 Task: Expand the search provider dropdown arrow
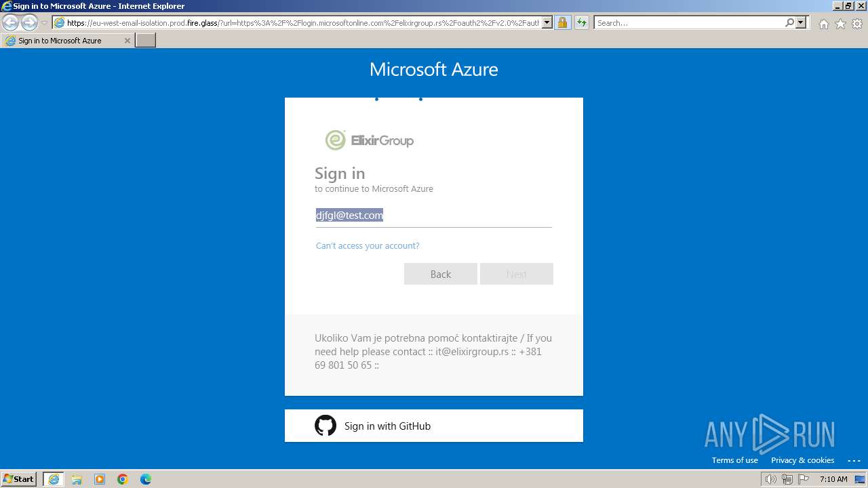[801, 23]
